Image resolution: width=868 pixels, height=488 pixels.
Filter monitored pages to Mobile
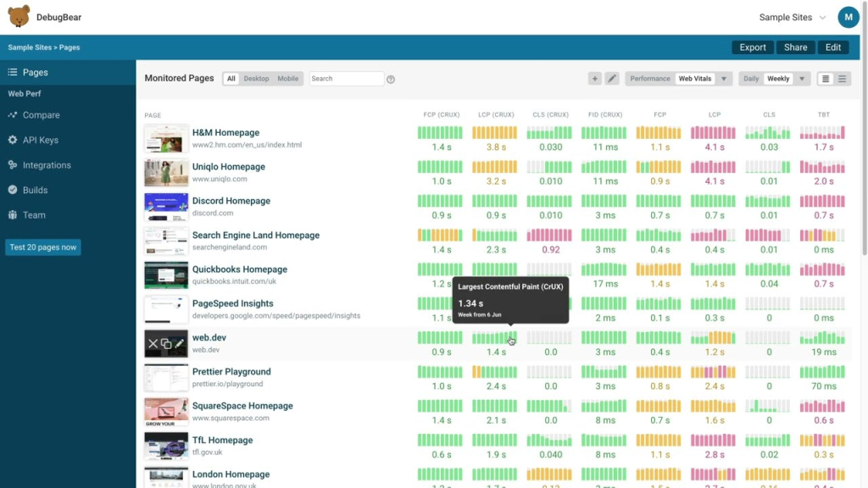[x=288, y=79]
